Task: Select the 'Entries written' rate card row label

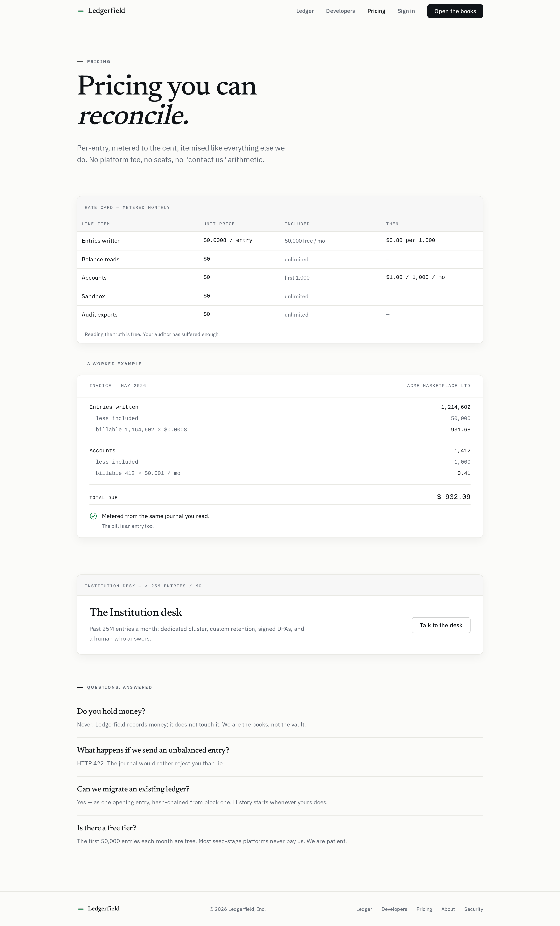Action: [x=101, y=241]
